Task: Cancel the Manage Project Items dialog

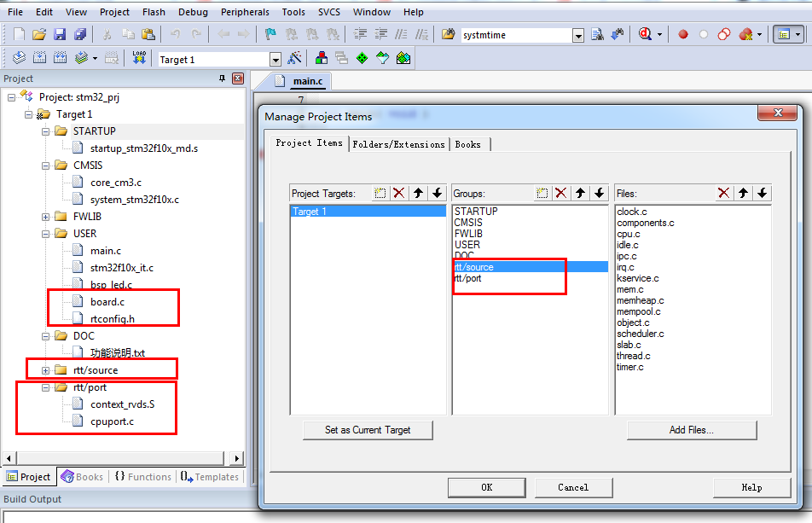Action: click(573, 487)
